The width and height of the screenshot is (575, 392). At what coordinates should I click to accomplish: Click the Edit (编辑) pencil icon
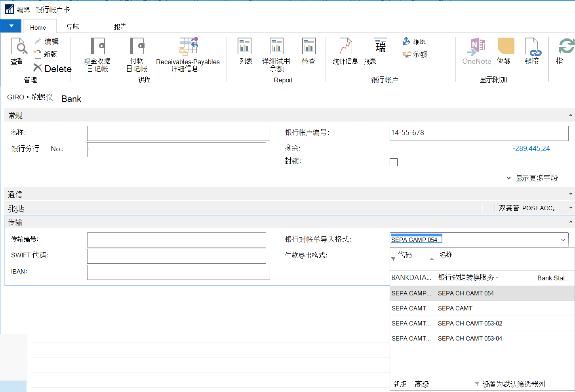click(x=38, y=41)
